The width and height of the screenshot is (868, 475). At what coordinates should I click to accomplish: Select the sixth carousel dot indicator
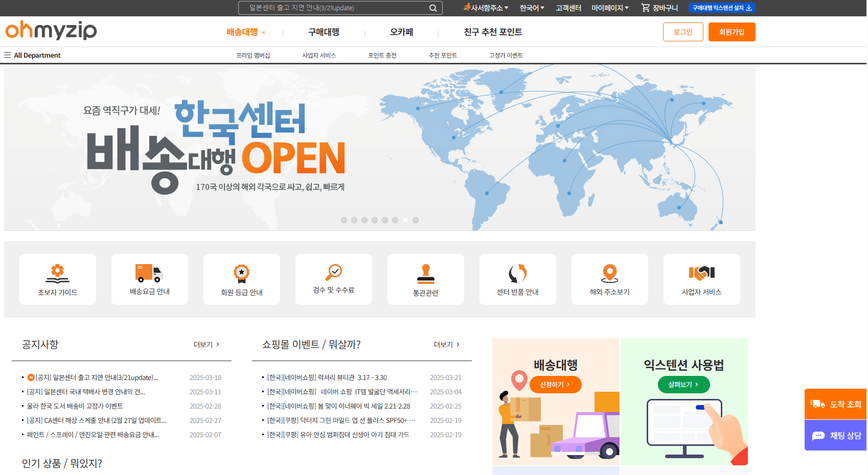tap(395, 220)
